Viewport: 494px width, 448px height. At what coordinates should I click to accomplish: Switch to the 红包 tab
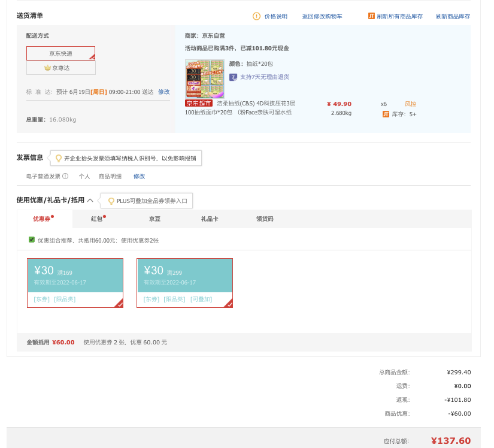[x=98, y=219]
